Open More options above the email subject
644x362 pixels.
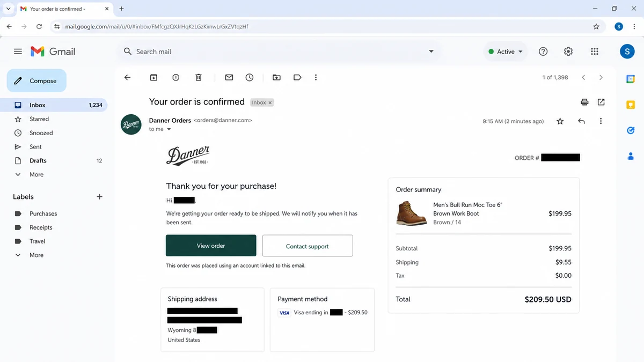pyautogui.click(x=316, y=77)
